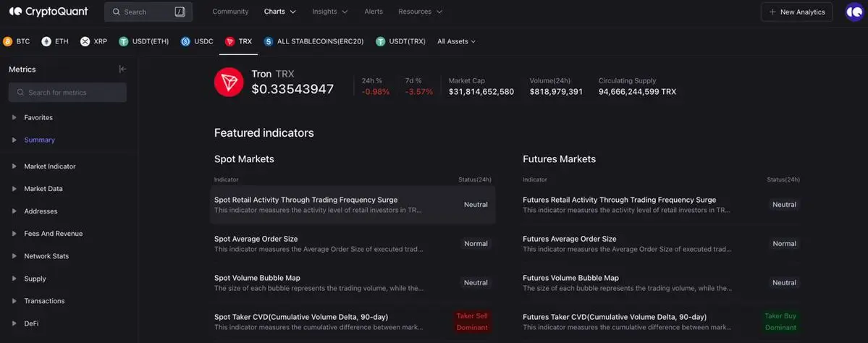Open the All Assets dropdown
Screen dimensions: 868x343
click(x=457, y=41)
